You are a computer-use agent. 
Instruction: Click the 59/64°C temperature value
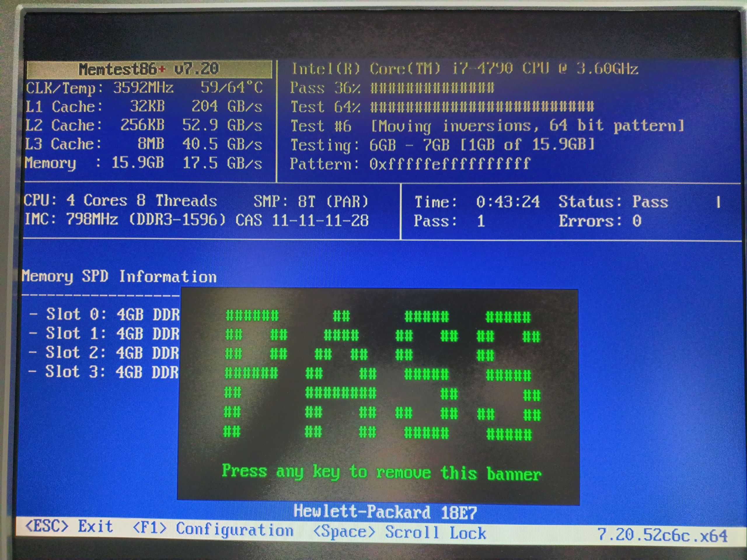[232, 87]
